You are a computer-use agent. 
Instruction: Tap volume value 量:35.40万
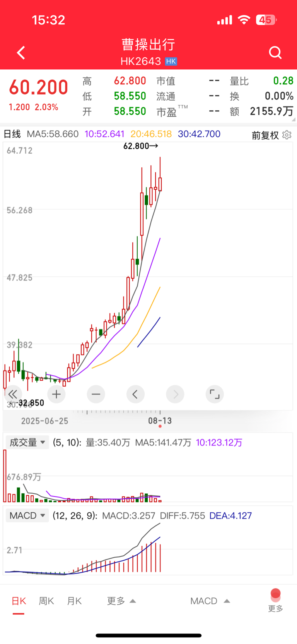[108, 442]
